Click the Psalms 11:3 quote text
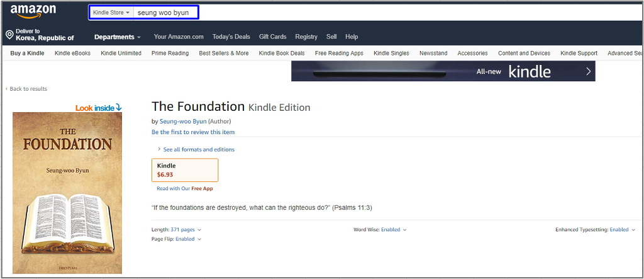Viewport: 644px width, 279px height. (x=262, y=208)
